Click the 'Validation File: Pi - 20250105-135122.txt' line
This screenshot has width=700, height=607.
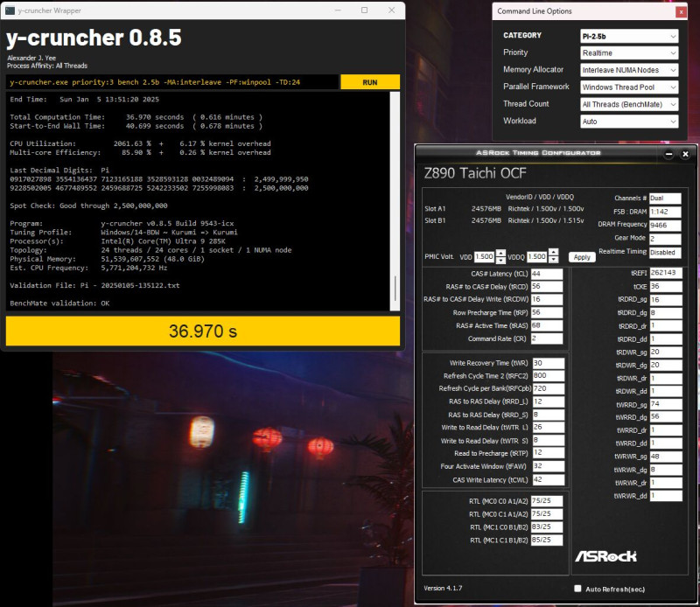[x=94, y=285]
